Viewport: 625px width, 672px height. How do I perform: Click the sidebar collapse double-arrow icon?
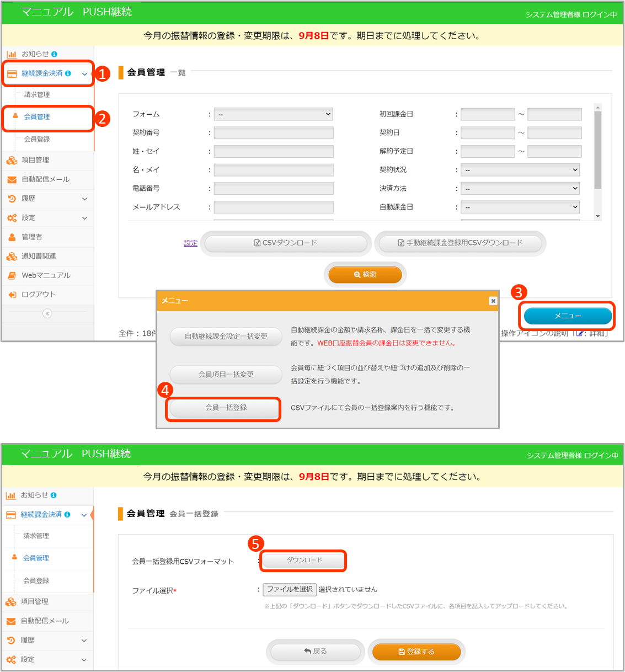47,313
